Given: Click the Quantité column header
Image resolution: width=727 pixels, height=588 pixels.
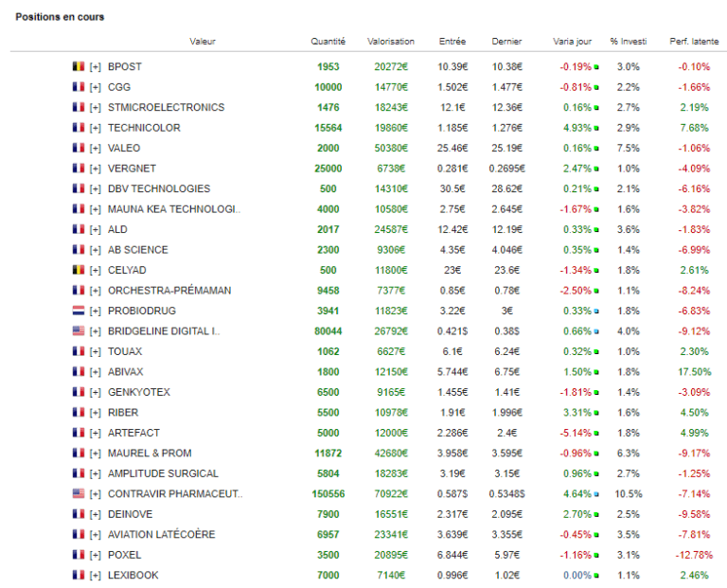Looking at the screenshot, I should click(x=328, y=42).
